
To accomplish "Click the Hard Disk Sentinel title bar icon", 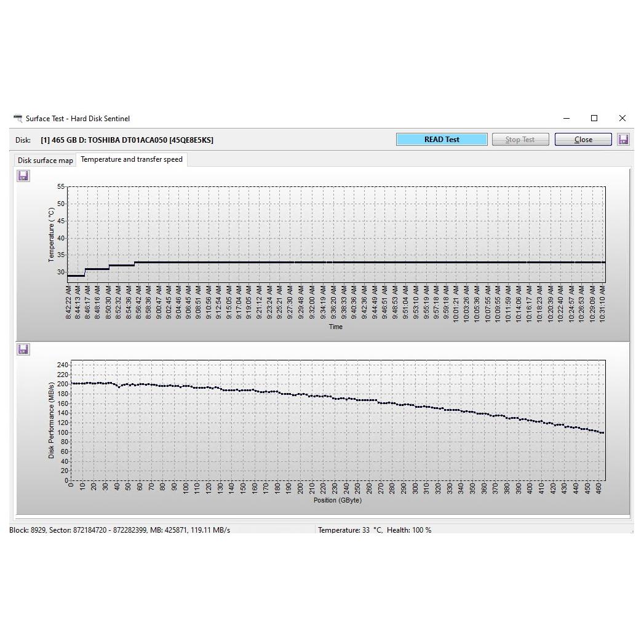I will tap(18, 119).
